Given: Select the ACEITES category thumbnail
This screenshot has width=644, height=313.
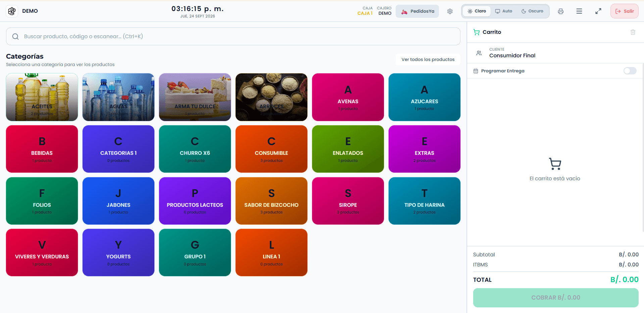Looking at the screenshot, I should click(42, 97).
